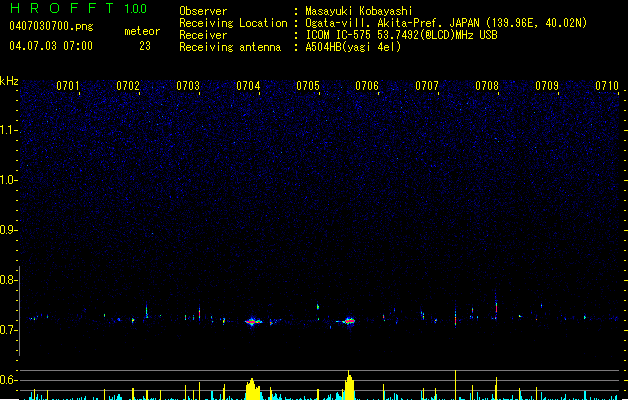Viewport: 629px width, 400px height.
Task: Click the Observer label
Action: pos(203,11)
